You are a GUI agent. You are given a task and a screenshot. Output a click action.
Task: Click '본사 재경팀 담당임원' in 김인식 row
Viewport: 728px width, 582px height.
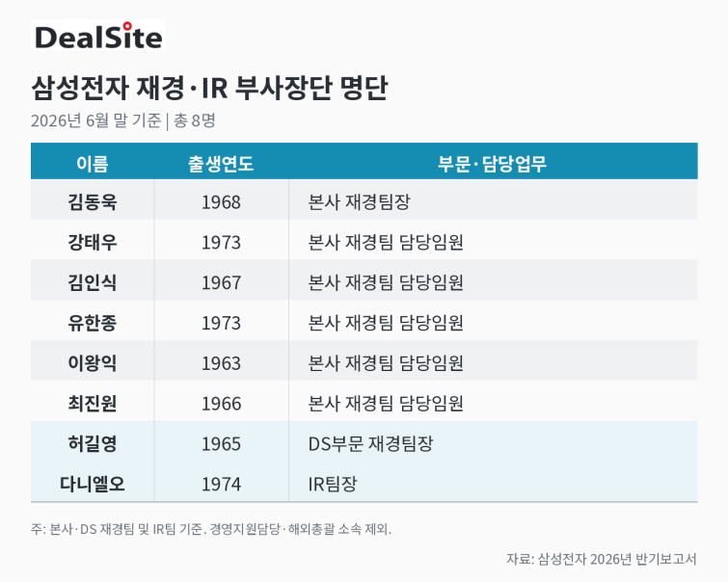[386, 282]
